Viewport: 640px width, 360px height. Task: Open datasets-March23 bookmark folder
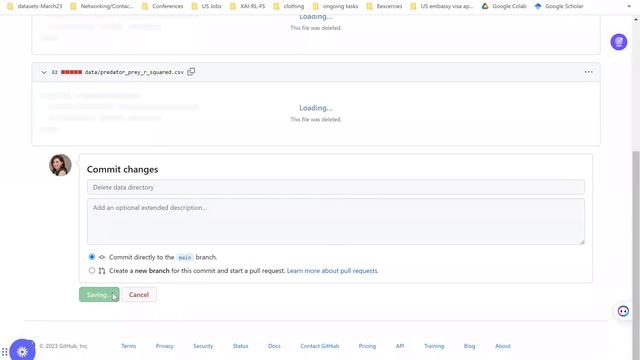pos(35,6)
